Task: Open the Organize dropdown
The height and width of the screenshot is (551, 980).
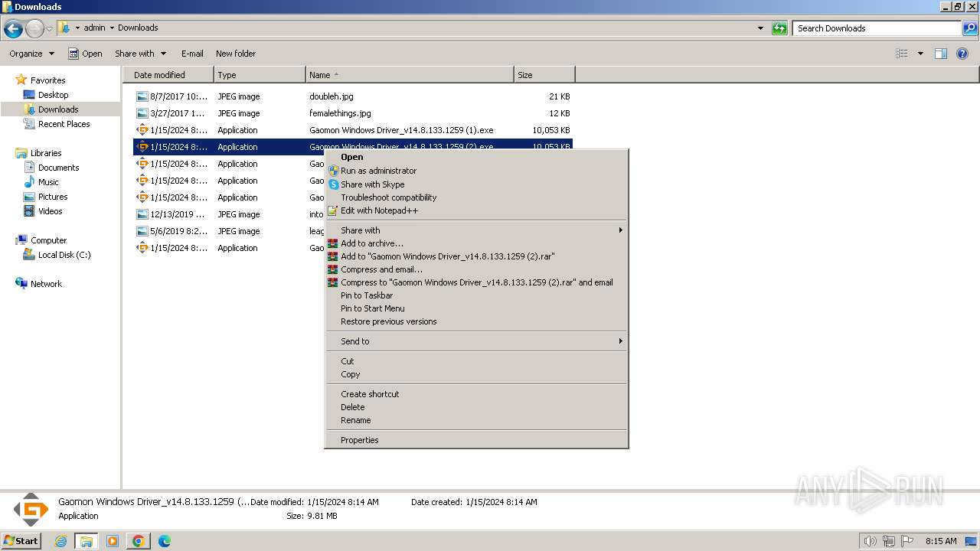Action: [31, 54]
